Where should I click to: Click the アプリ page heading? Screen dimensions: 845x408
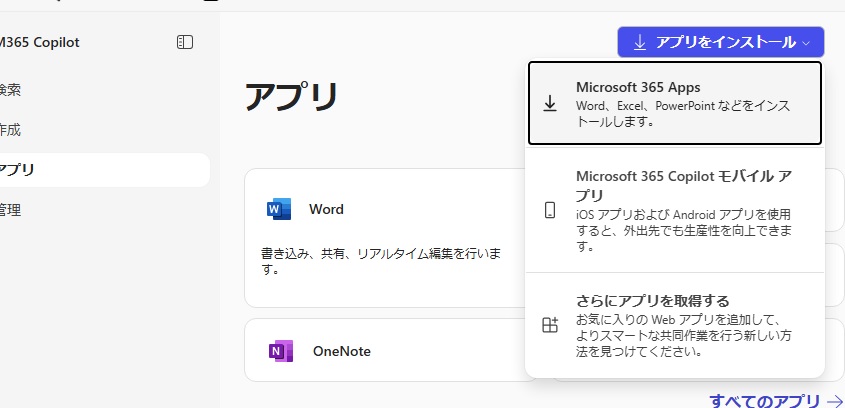(x=292, y=96)
